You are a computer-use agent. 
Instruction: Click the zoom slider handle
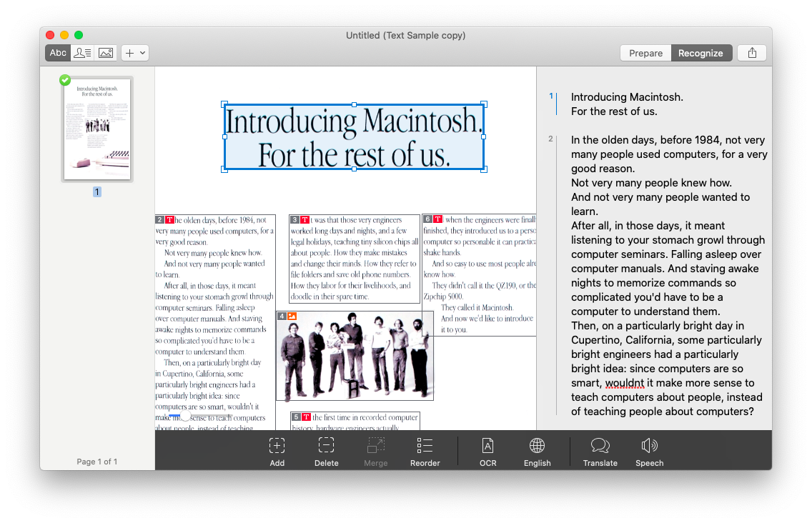tap(185, 415)
